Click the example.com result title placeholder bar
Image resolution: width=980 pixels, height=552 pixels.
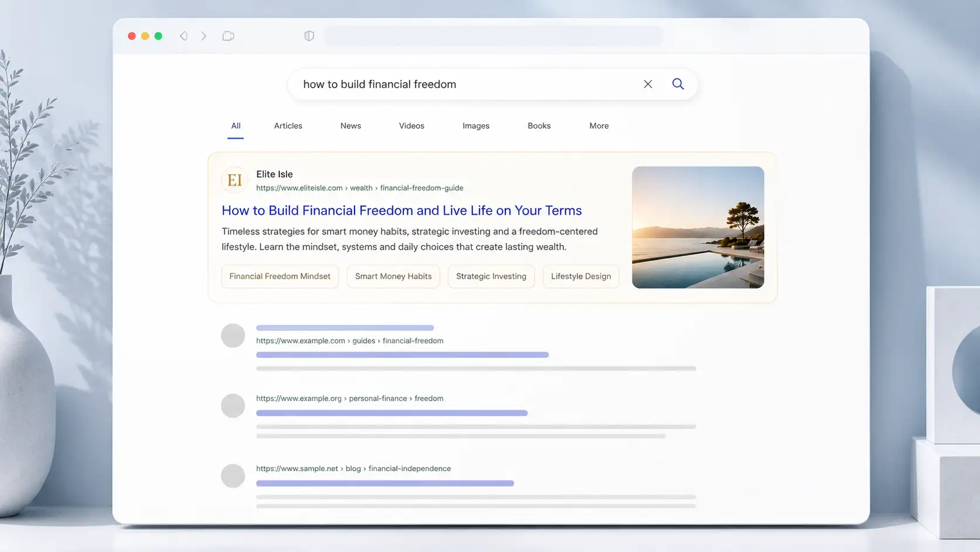point(402,355)
